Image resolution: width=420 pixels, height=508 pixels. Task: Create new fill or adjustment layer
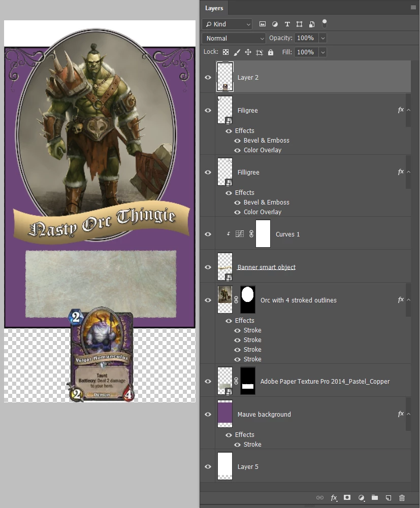click(x=361, y=498)
